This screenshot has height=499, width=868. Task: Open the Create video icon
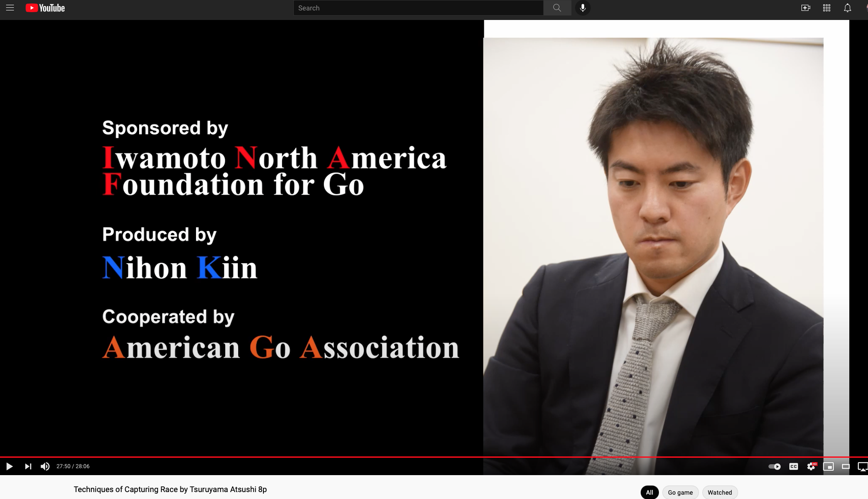pyautogui.click(x=805, y=8)
